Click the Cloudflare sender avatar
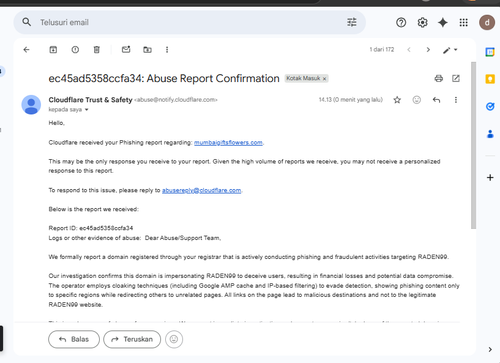The image size is (500, 363). tap(31, 105)
